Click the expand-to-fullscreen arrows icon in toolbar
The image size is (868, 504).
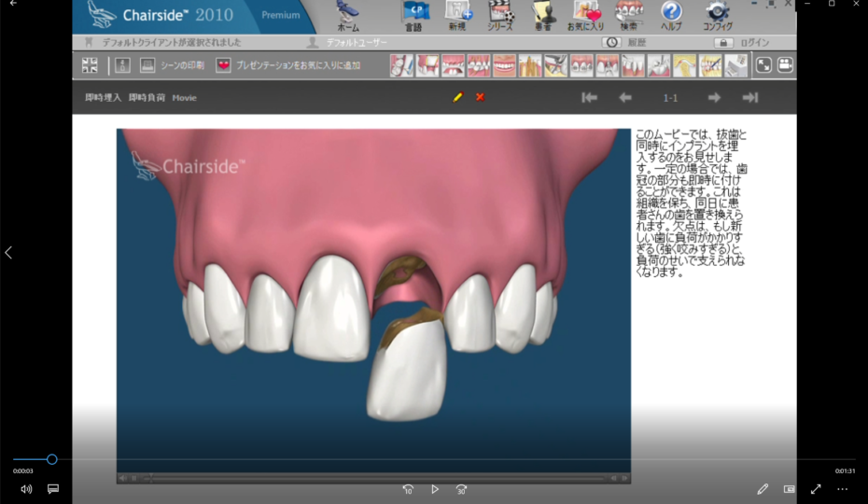(763, 65)
